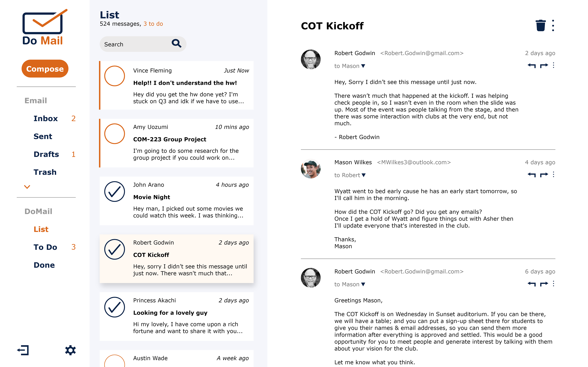Screen dimensions: 588x367
Task: Go to the To Do list
Action: (45, 247)
